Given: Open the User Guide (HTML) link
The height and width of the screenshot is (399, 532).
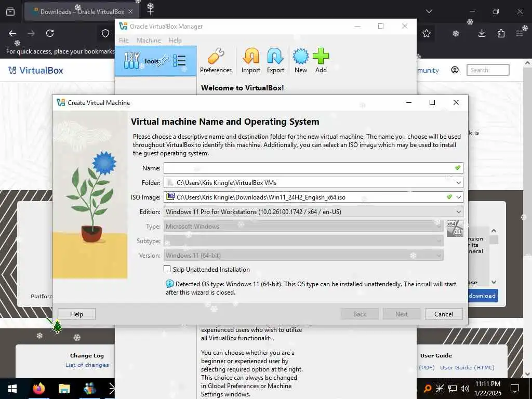Looking at the screenshot, I should click(467, 367).
